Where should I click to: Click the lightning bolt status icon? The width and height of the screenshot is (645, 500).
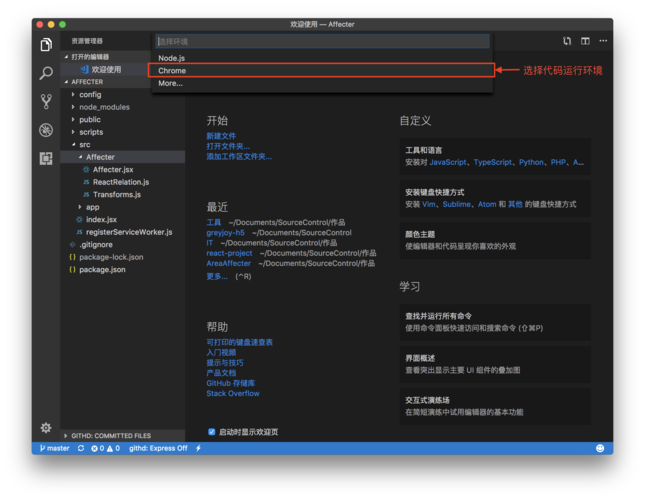tap(199, 448)
